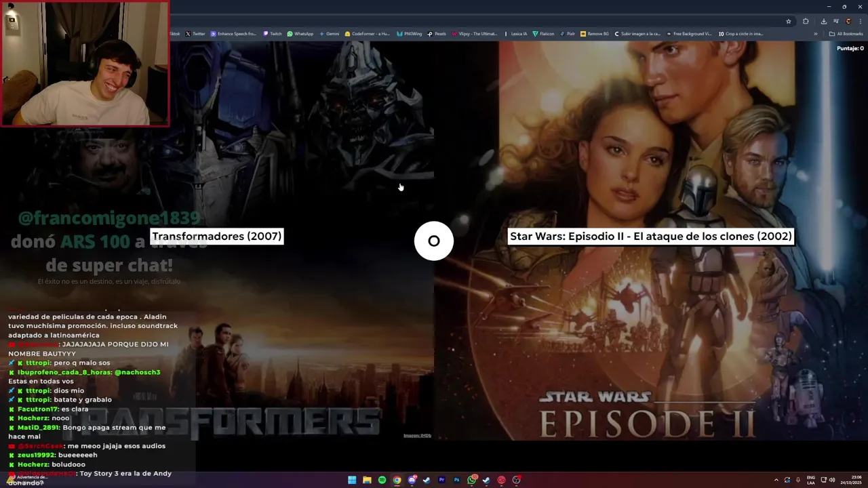Open the CodeFormer bookmark
868x488 pixels.
[368, 33]
